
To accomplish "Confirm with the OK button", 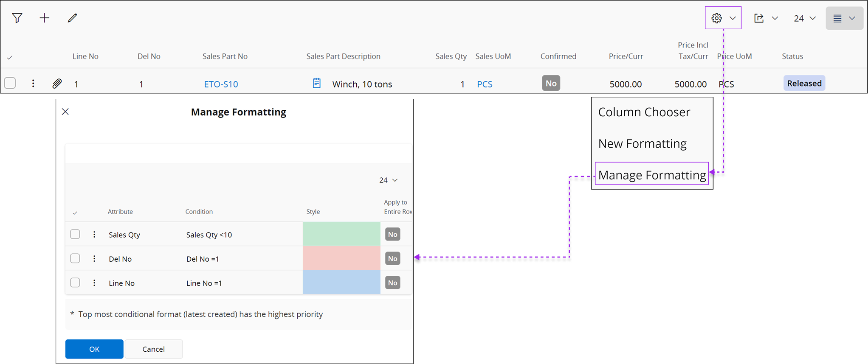I will (x=94, y=349).
